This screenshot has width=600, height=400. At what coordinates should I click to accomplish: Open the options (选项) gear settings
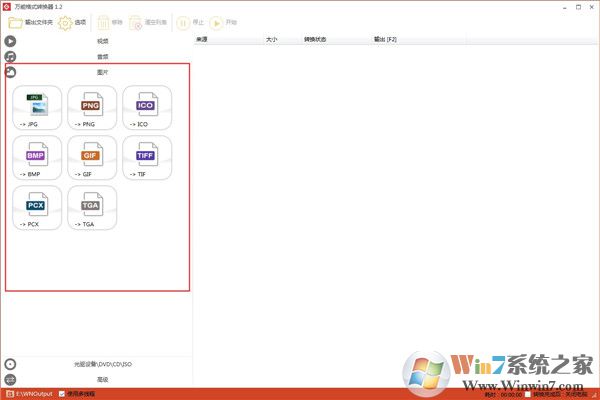[72, 22]
